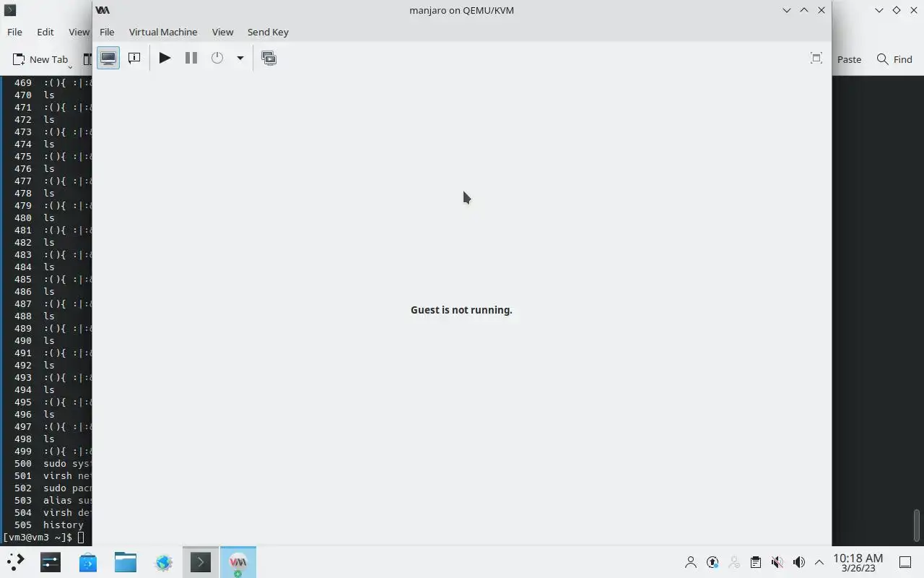Switch to terminal taskbar entry
Viewport: 924px width, 578px height.
click(201, 562)
